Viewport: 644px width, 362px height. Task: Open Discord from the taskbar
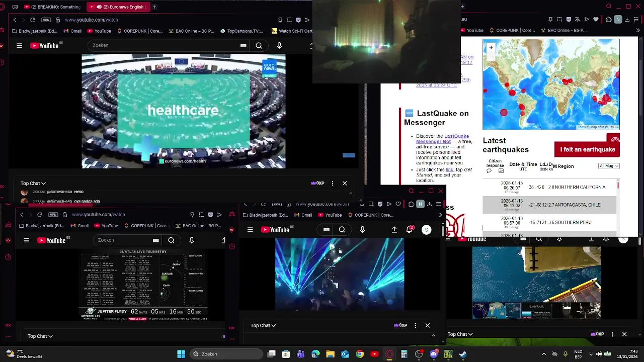pyautogui.click(x=434, y=354)
